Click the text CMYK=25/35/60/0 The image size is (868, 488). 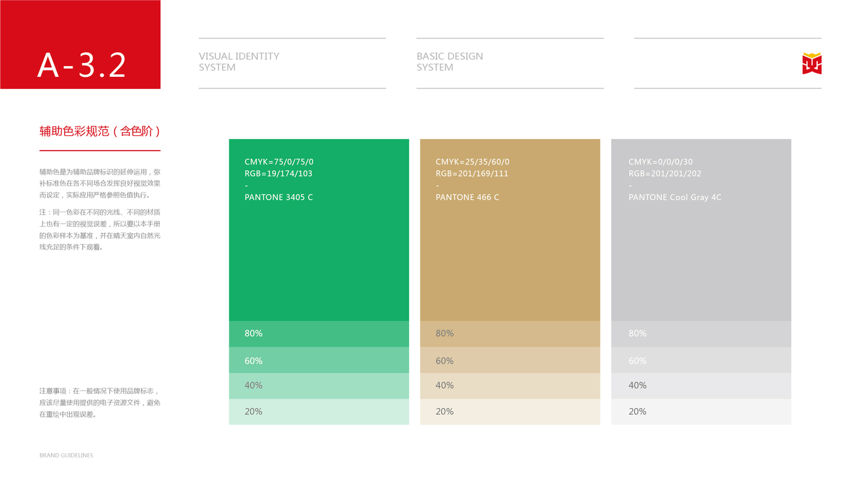pyautogui.click(x=473, y=162)
